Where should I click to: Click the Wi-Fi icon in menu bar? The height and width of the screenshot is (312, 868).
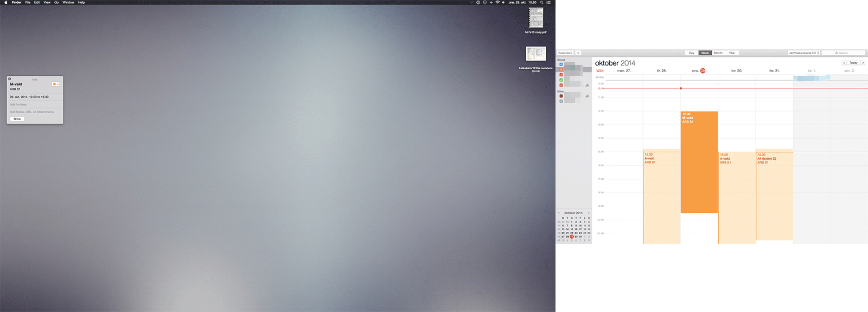(497, 2)
